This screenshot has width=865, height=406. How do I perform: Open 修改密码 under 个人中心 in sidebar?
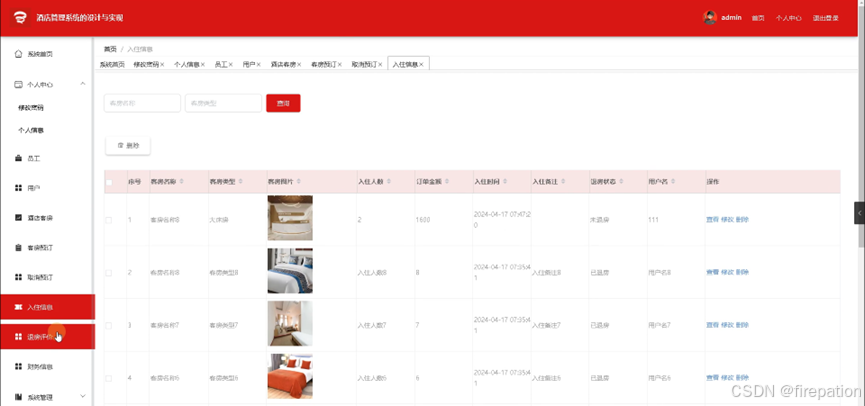[x=30, y=108]
